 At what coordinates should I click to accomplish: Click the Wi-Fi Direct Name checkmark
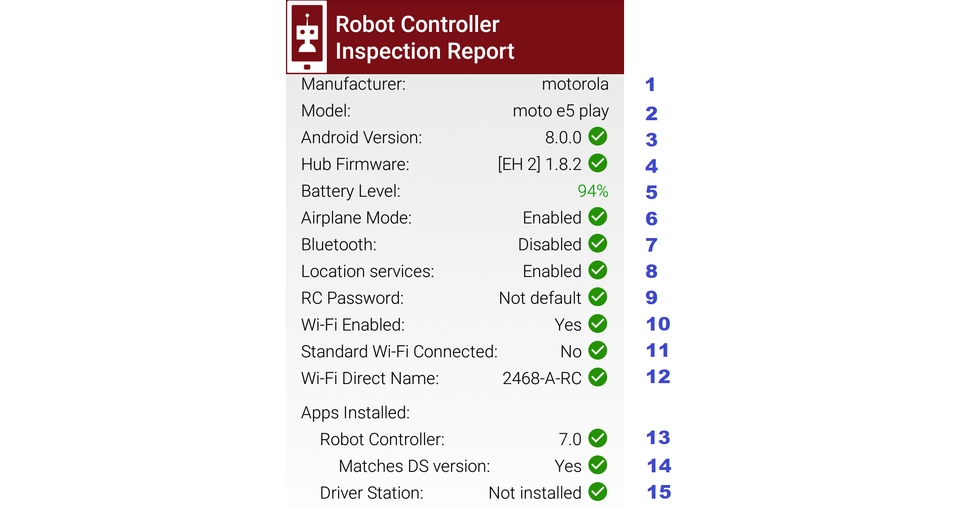point(598,377)
